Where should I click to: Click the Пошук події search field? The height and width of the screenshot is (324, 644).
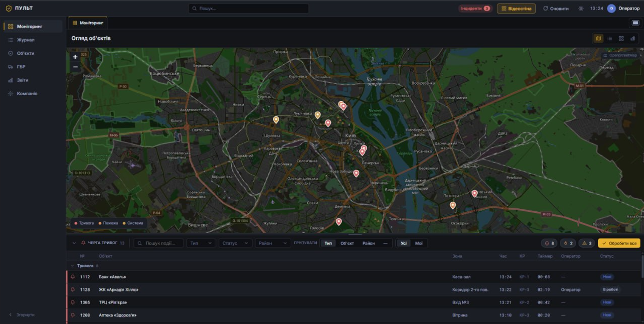tap(159, 243)
